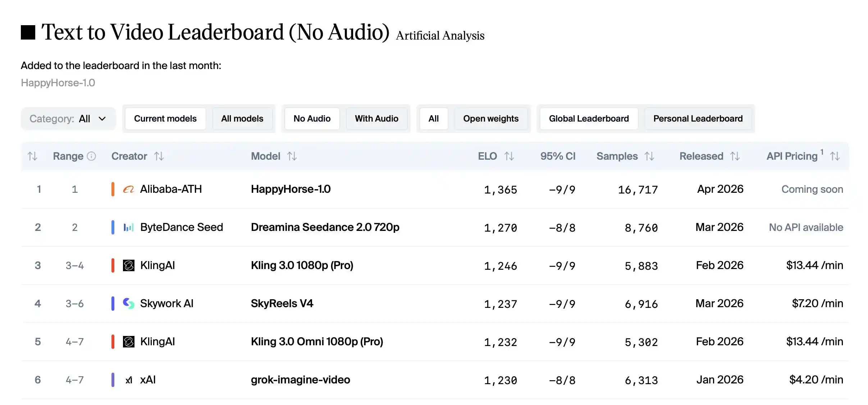
Task: Click the No Audio filter button
Action: pos(311,119)
